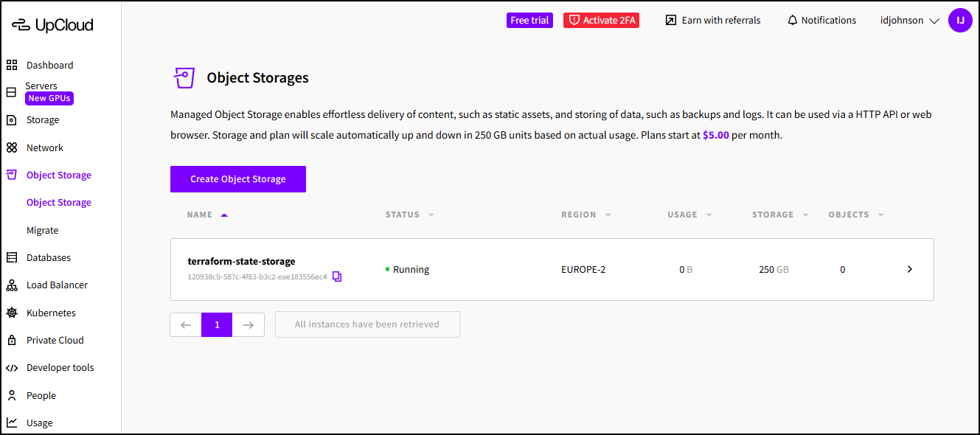Go to next page arrow
This screenshot has width=980, height=435.
click(249, 324)
